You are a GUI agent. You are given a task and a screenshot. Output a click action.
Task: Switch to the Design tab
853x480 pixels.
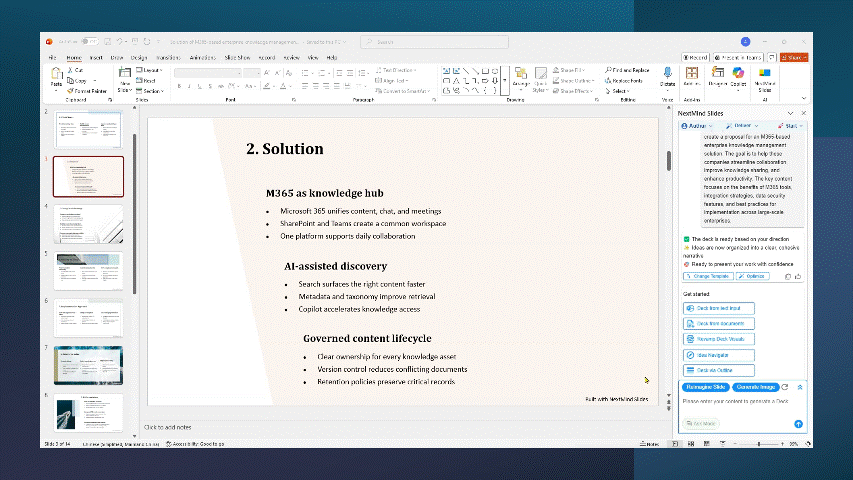pos(139,57)
